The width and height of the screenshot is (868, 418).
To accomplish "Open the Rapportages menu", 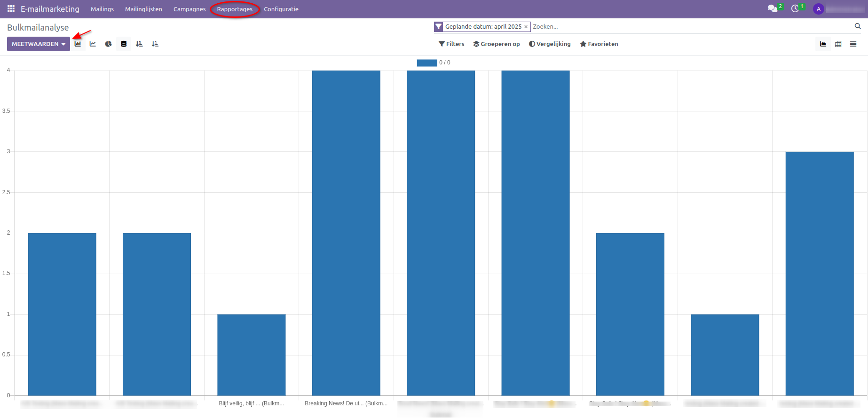I will 235,9.
